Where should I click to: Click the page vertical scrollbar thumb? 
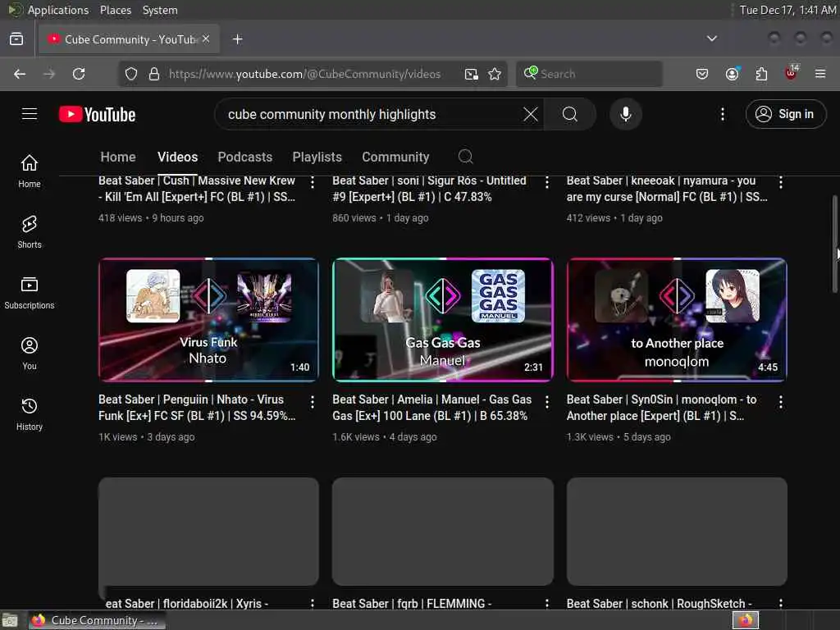click(834, 244)
